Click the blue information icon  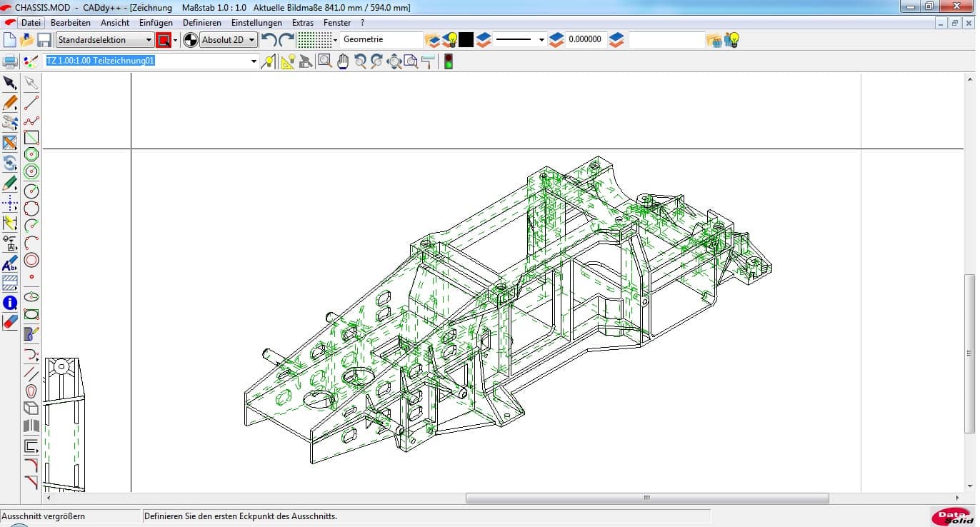tap(10, 303)
